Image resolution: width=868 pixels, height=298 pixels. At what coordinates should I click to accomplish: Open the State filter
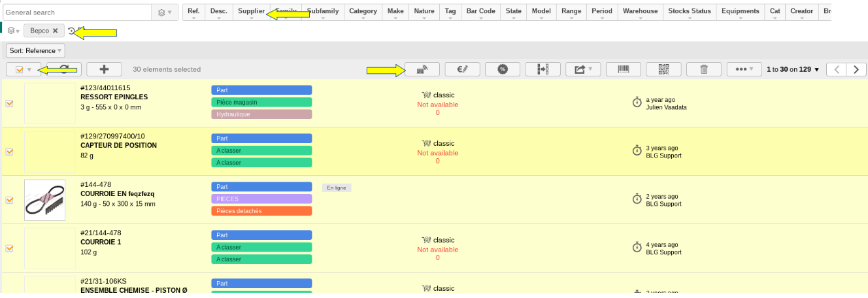click(514, 12)
